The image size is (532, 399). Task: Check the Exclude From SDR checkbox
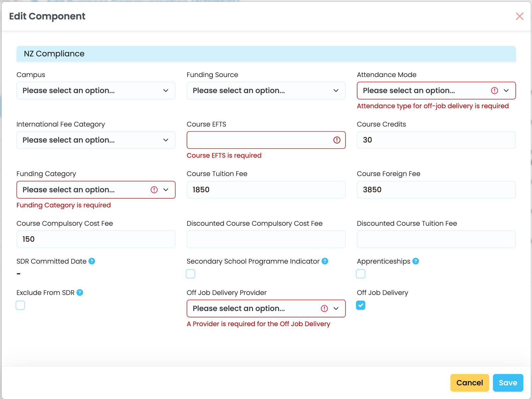point(20,305)
